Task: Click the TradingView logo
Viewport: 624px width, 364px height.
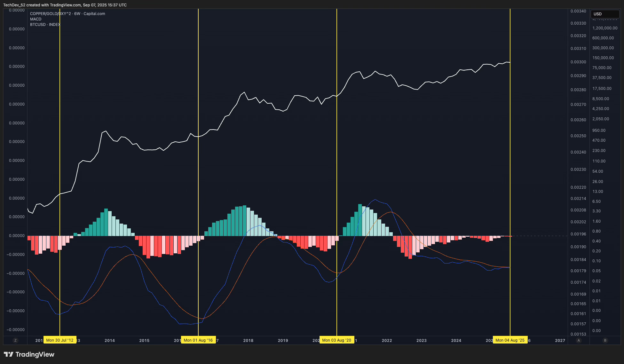Action: click(29, 354)
